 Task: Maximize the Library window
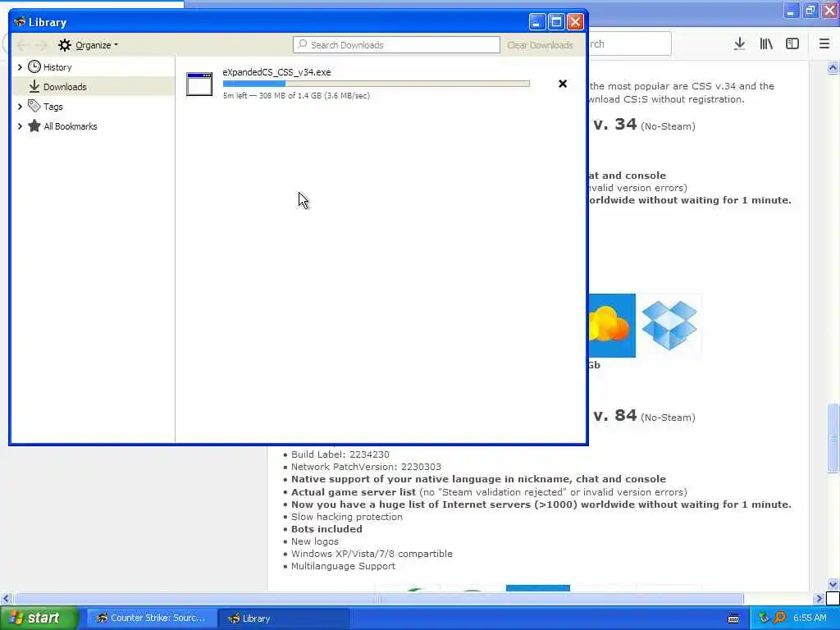556,22
